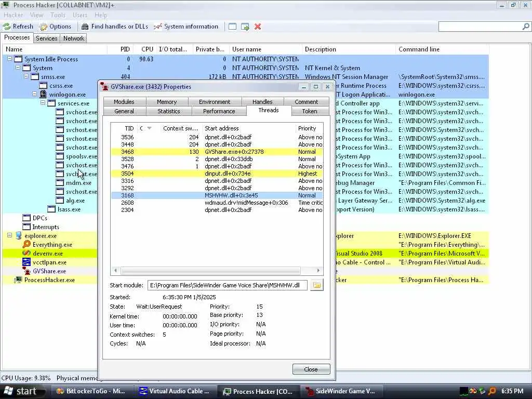The height and width of the screenshot is (399, 532).
Task: Open Options from the toolbar
Action: tap(55, 26)
